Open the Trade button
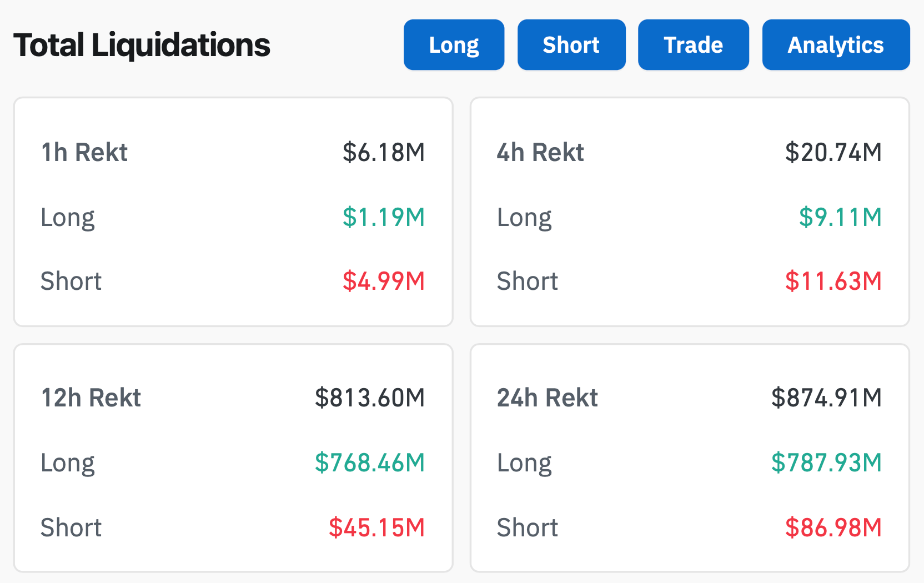The height and width of the screenshot is (583, 924). (x=693, y=45)
